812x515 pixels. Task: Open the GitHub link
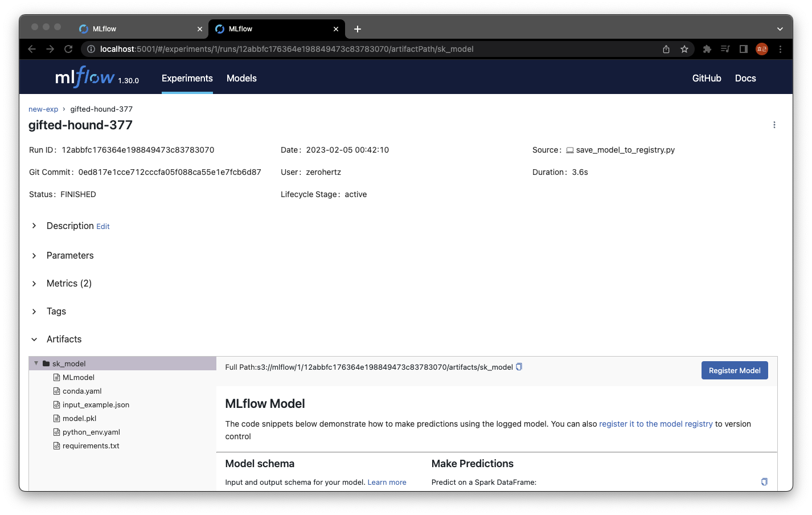707,78
